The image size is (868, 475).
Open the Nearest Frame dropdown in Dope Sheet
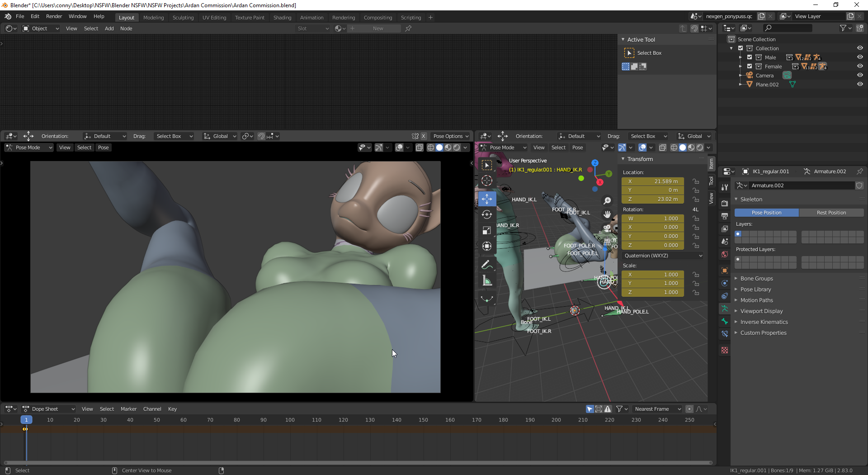(x=657, y=409)
